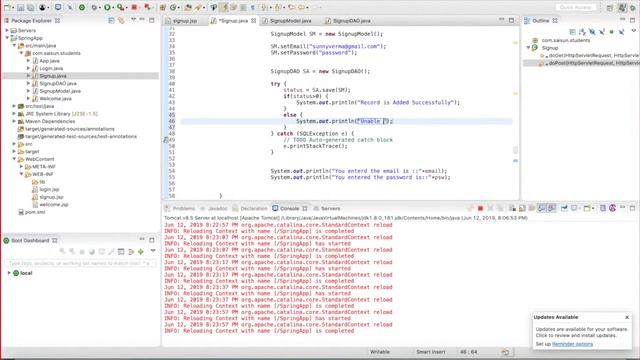
Task: Select App.java in Package Explorer
Action: point(49,61)
